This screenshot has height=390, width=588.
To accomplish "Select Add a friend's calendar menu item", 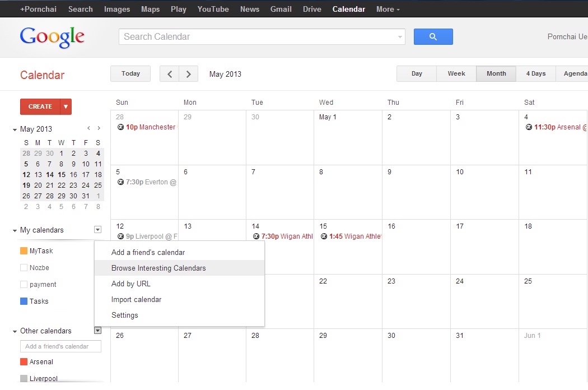I will click(179, 252).
